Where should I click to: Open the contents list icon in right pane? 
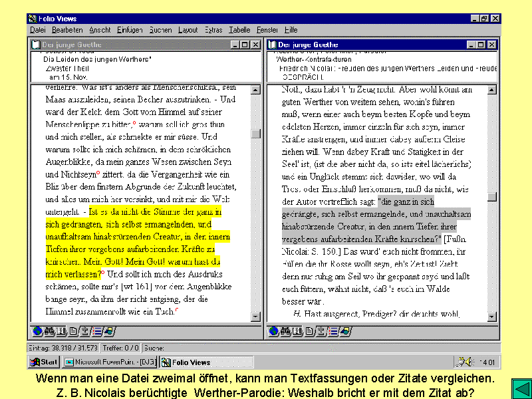pyautogui.click(x=334, y=331)
